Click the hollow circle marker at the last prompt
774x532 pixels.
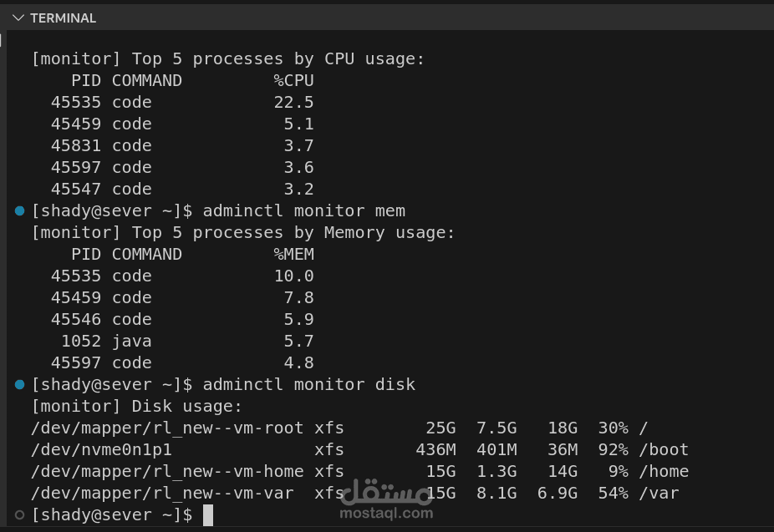20,515
